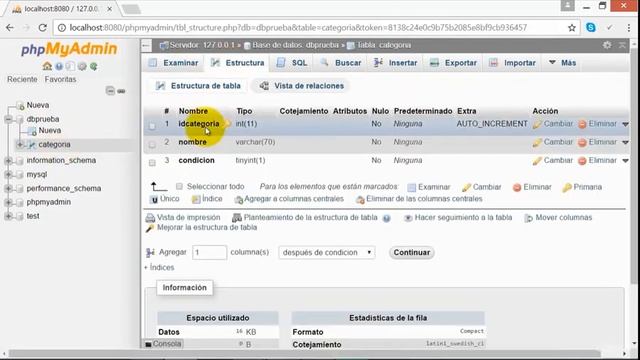
Task: Expand the phpmyadmin database node
Action: [x=8, y=202]
